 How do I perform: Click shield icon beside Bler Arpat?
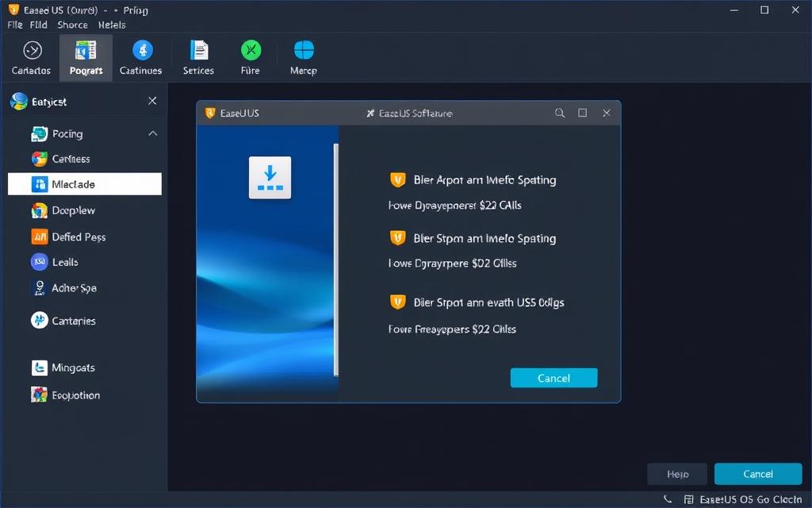[x=398, y=180]
